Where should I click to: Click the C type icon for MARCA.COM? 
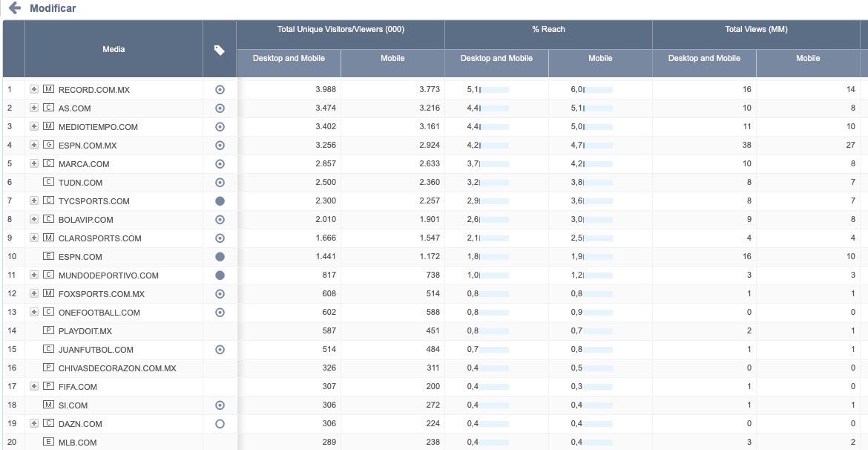point(48,163)
